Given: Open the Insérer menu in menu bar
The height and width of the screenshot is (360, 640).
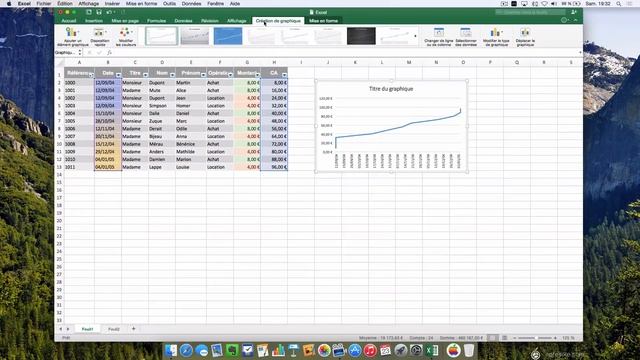Looking at the screenshot, I should click(x=112, y=4).
